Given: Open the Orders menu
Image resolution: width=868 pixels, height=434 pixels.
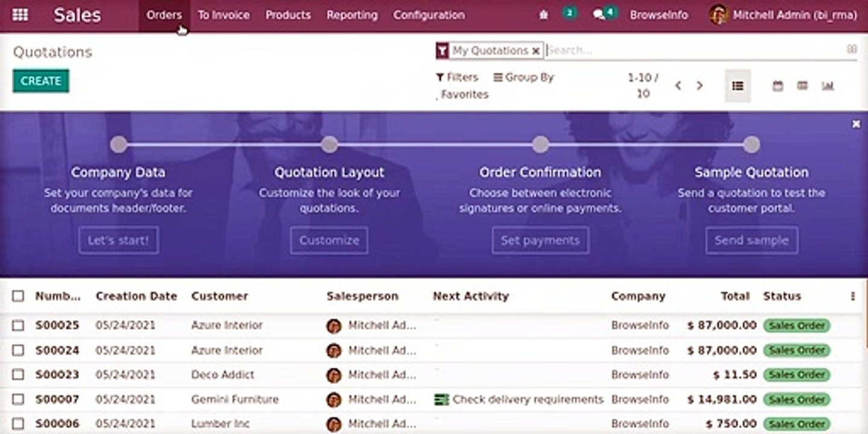Looking at the screenshot, I should point(164,15).
